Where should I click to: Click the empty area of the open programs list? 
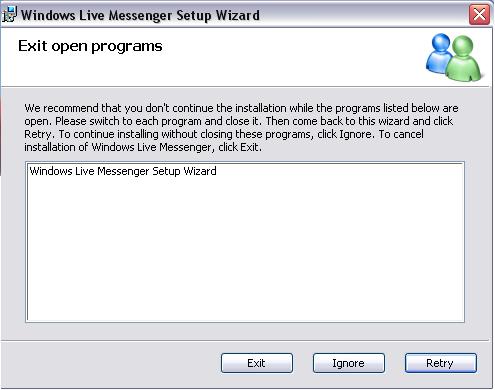245,250
